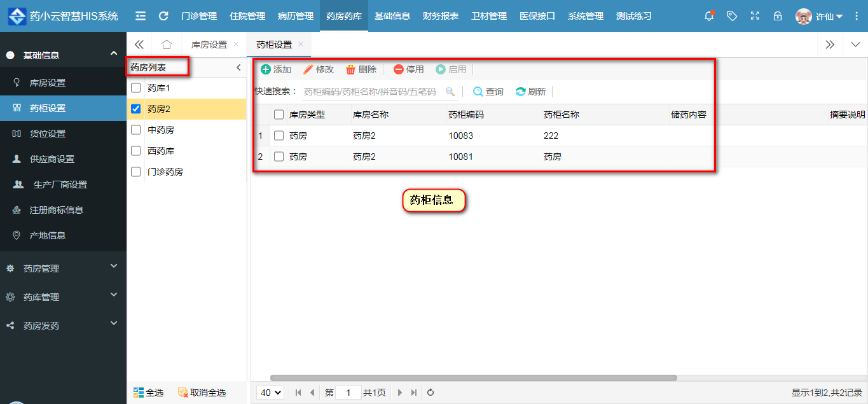868x404 pixels.
Task: Open 病历管理 top menu
Action: click(296, 16)
